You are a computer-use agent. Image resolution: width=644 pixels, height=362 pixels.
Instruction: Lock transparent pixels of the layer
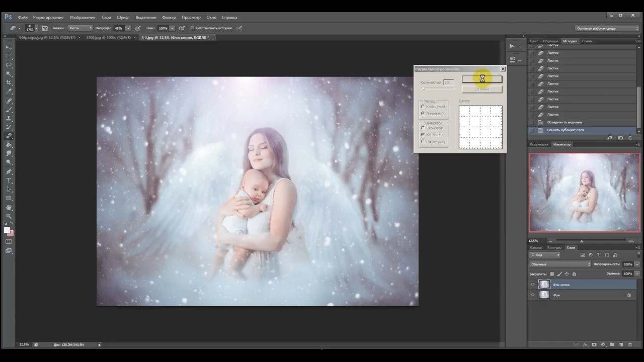pyautogui.click(x=552, y=274)
